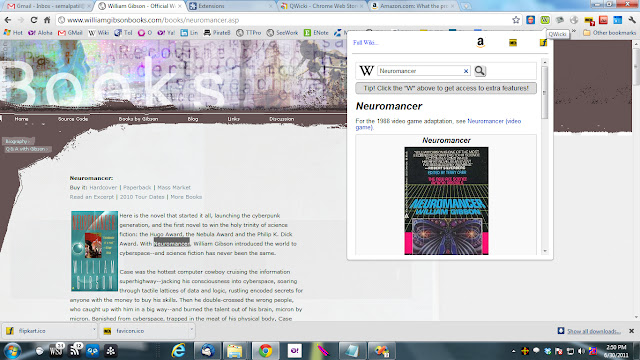Screen dimensions: 640x360
Task: Open Books by Gibson menu item
Action: coord(138,119)
